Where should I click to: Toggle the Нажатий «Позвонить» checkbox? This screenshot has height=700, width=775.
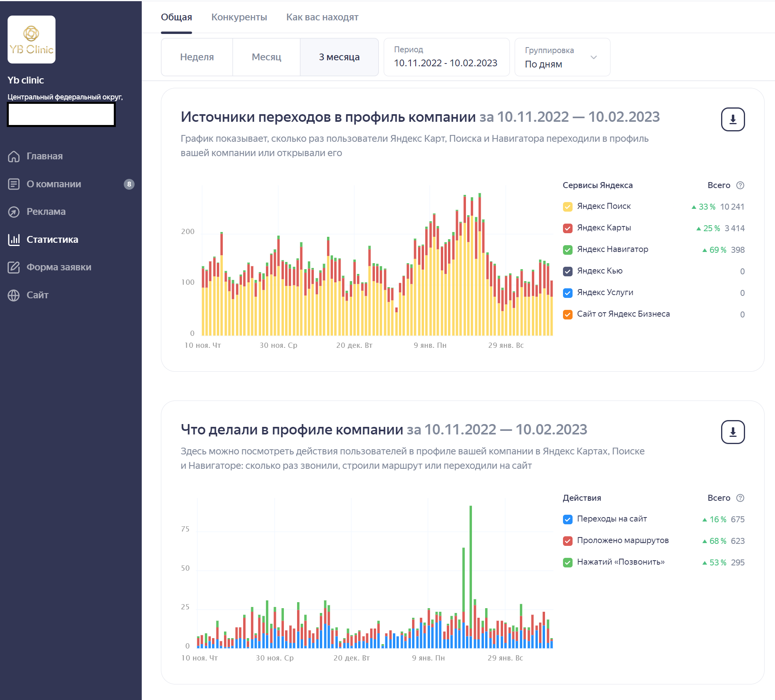568,562
